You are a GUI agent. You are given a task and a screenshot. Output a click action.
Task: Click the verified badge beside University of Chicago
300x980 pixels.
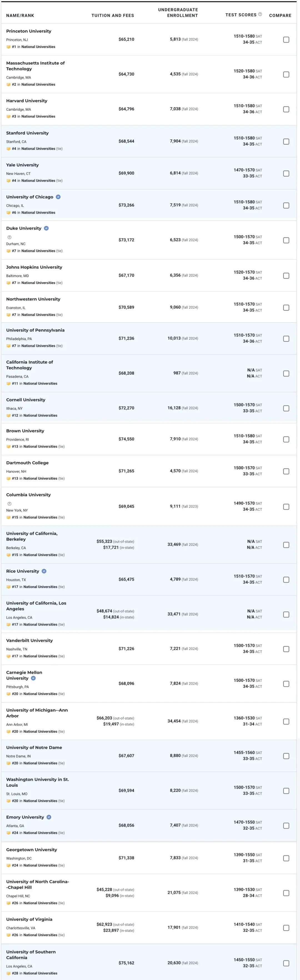[x=58, y=197]
